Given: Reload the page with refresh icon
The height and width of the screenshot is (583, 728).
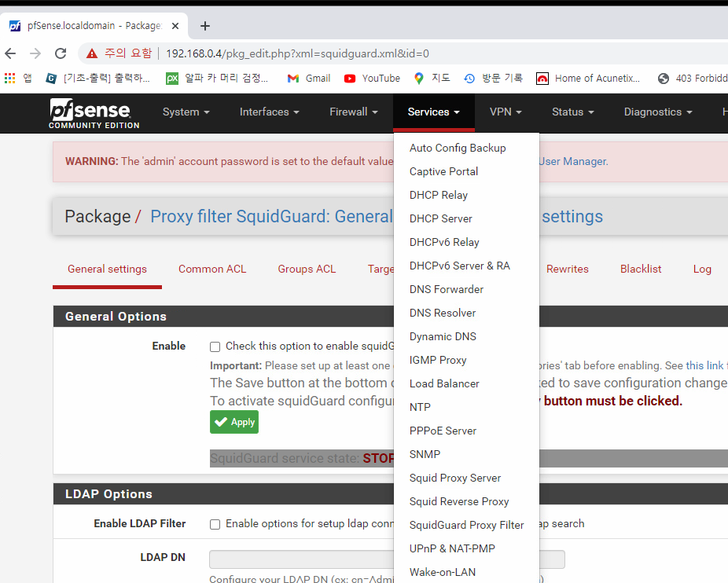Looking at the screenshot, I should tap(61, 53).
